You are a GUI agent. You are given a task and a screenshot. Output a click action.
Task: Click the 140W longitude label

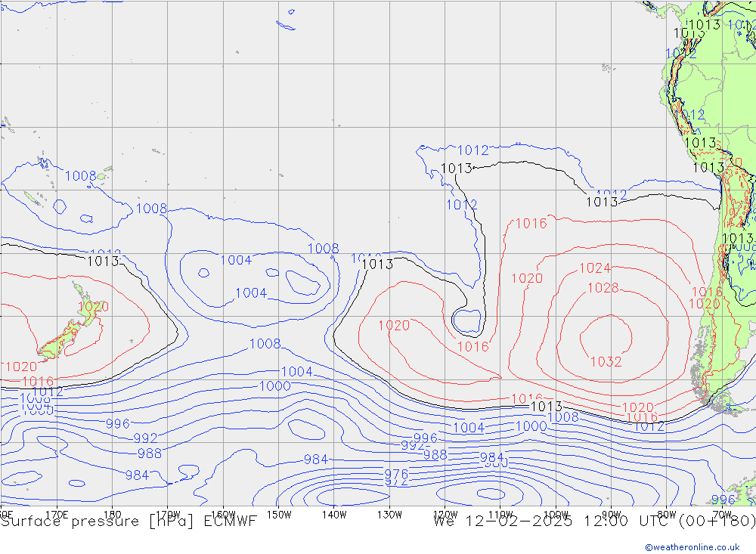click(334, 515)
